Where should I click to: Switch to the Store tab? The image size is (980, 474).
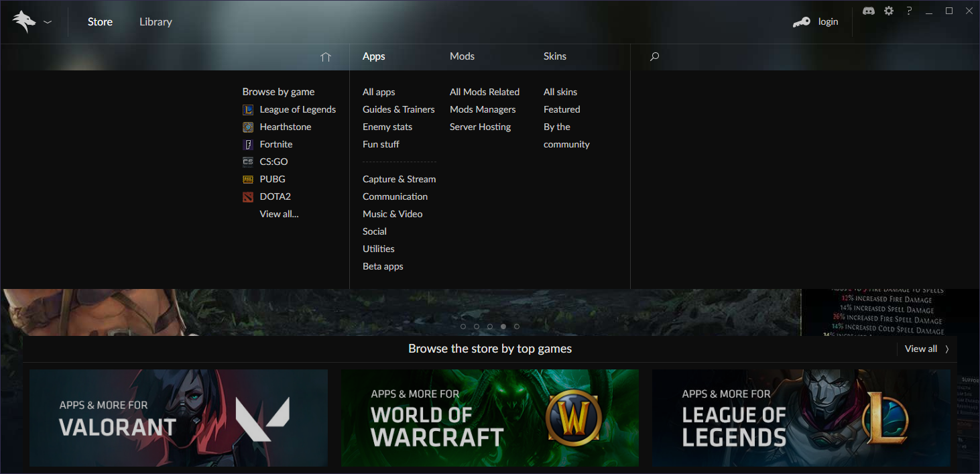point(100,22)
